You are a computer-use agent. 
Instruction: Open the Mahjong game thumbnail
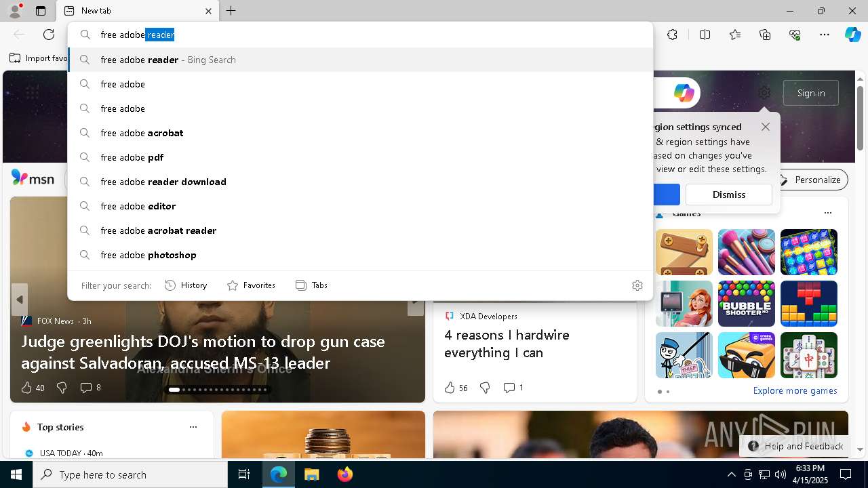[x=808, y=355]
